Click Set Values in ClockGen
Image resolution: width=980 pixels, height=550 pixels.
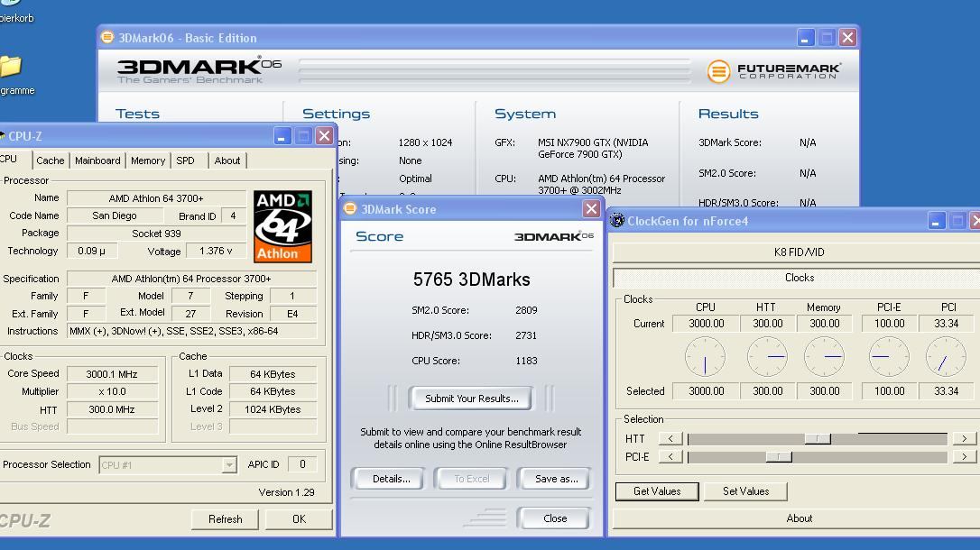(x=745, y=491)
